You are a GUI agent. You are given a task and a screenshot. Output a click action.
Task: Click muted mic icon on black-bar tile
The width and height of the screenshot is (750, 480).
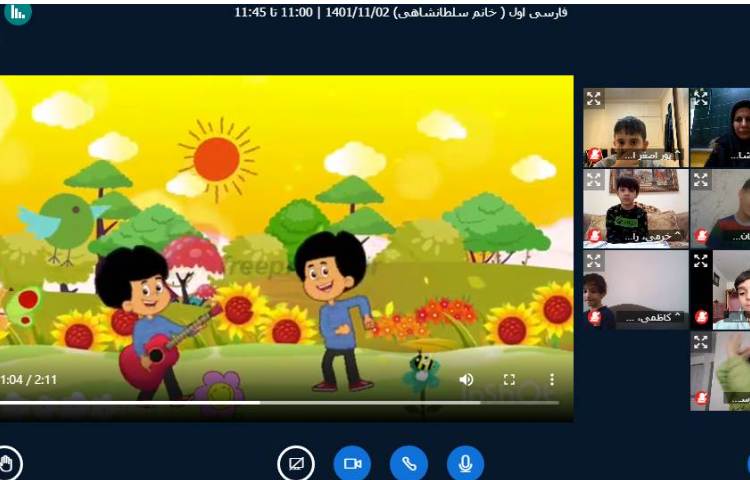702,317
